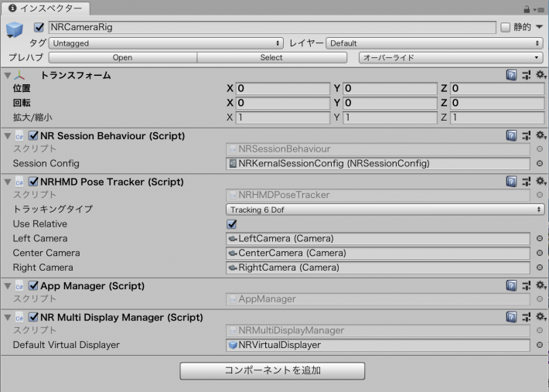The height and width of the screenshot is (392, 549).
Task: Click the Inspector lock icon
Action: point(527,8)
